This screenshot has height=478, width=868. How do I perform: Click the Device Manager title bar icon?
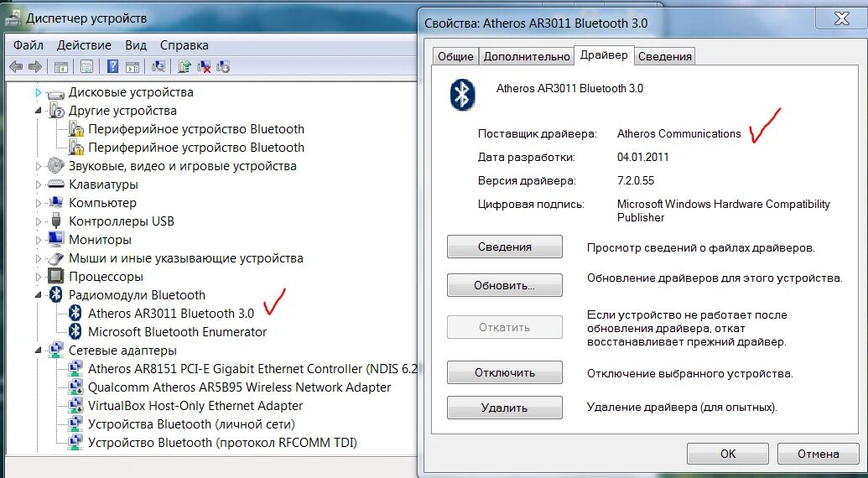click(x=14, y=18)
